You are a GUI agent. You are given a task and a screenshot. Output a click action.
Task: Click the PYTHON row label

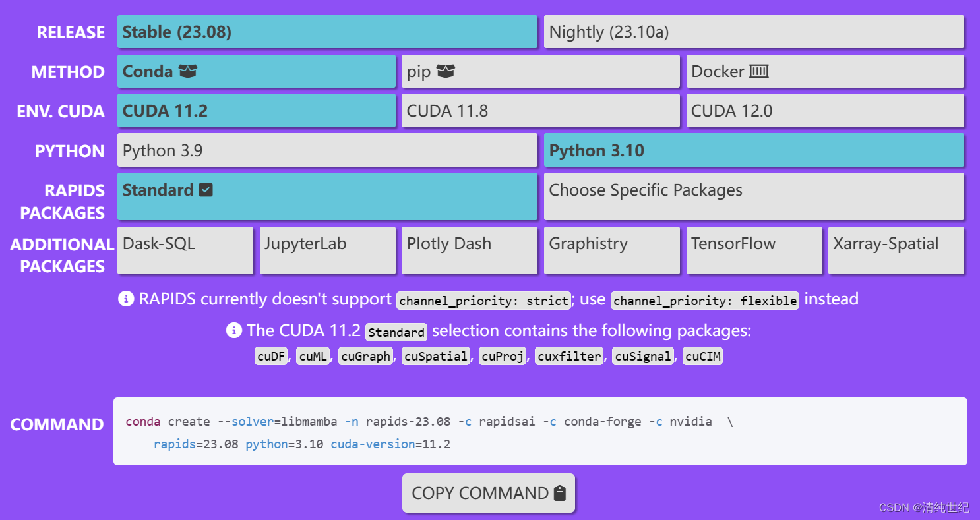(x=70, y=151)
